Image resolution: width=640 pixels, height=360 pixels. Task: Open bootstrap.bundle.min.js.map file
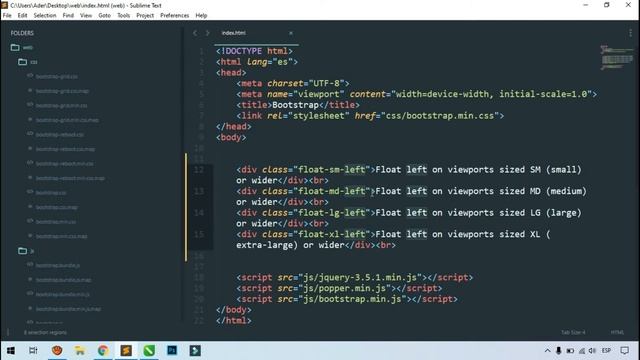[x=68, y=309]
